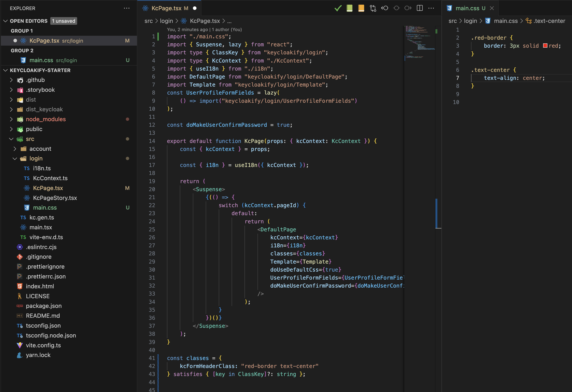Open package.json from file tree
The image size is (572, 392).
pos(44,306)
